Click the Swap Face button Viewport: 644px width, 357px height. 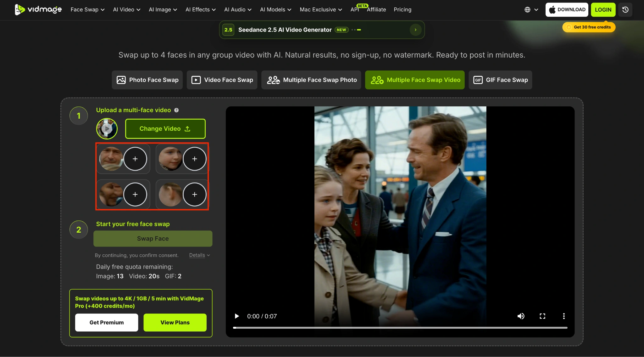(153, 239)
